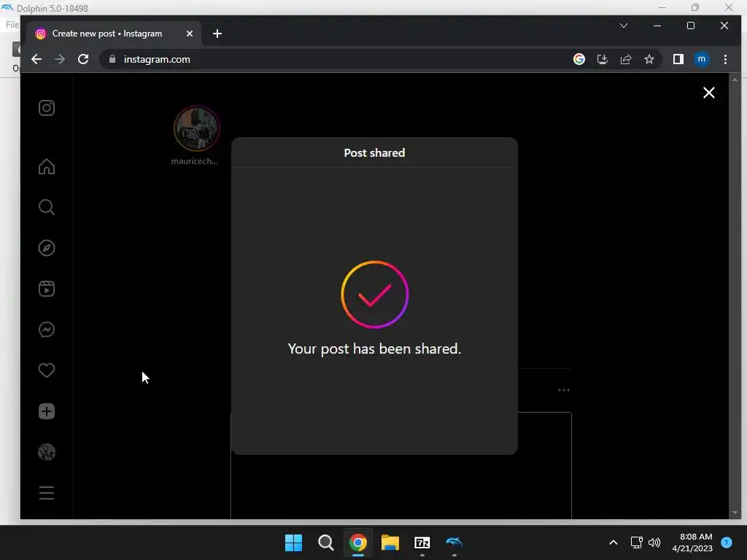Viewport: 747px width, 560px height.
Task: Go forward in Chrome browser
Action: coord(60,60)
